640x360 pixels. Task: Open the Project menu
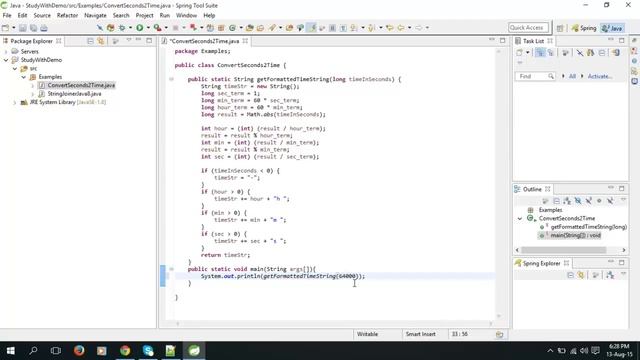click(144, 16)
